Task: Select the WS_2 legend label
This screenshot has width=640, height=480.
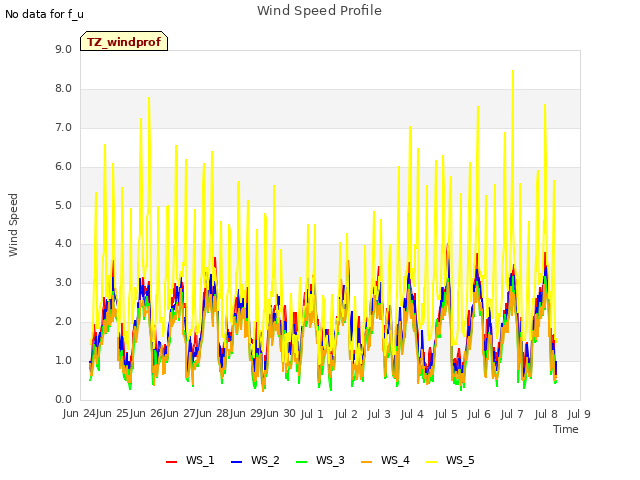Action: tap(265, 460)
